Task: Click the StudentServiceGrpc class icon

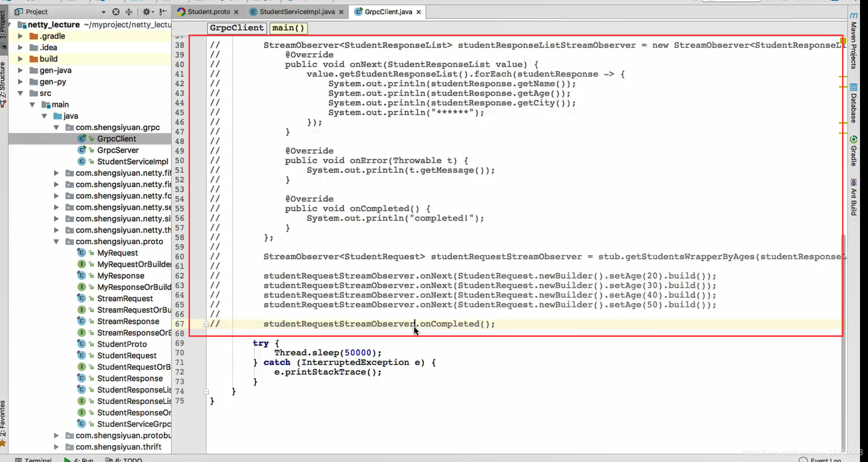Action: [81, 424]
